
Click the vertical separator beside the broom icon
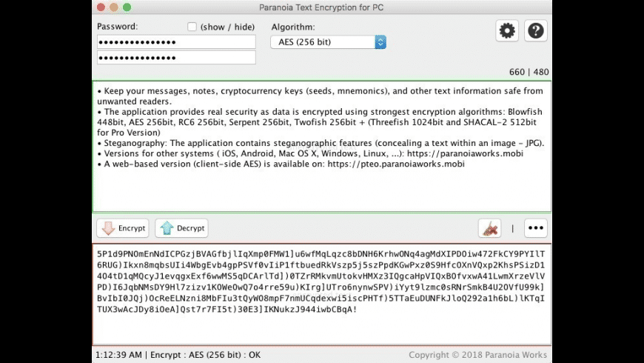click(512, 228)
